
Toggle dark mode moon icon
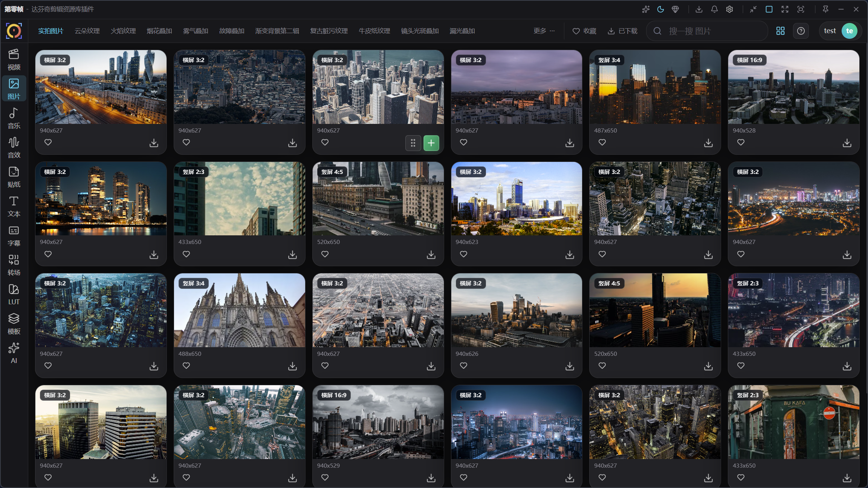(x=660, y=9)
